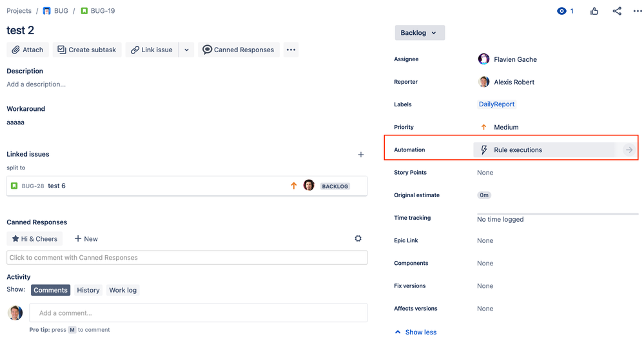Change the Medium priority value

pyautogui.click(x=506, y=127)
